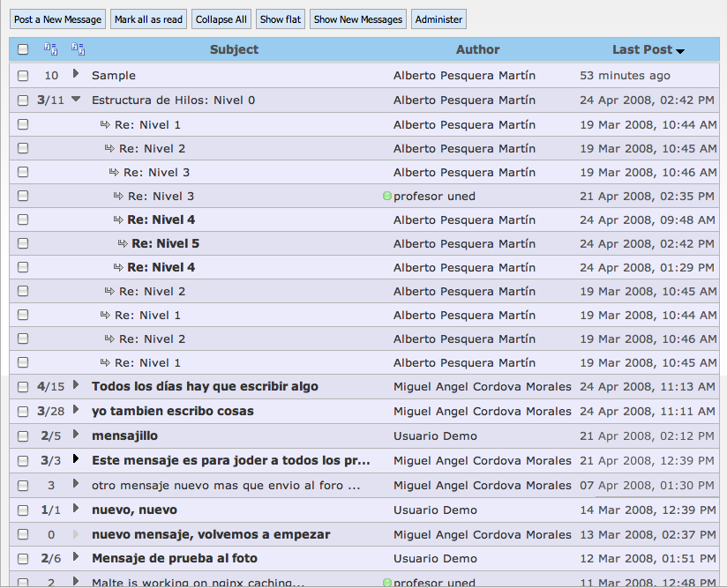Tick the select-all checkbox in header row

(x=23, y=50)
